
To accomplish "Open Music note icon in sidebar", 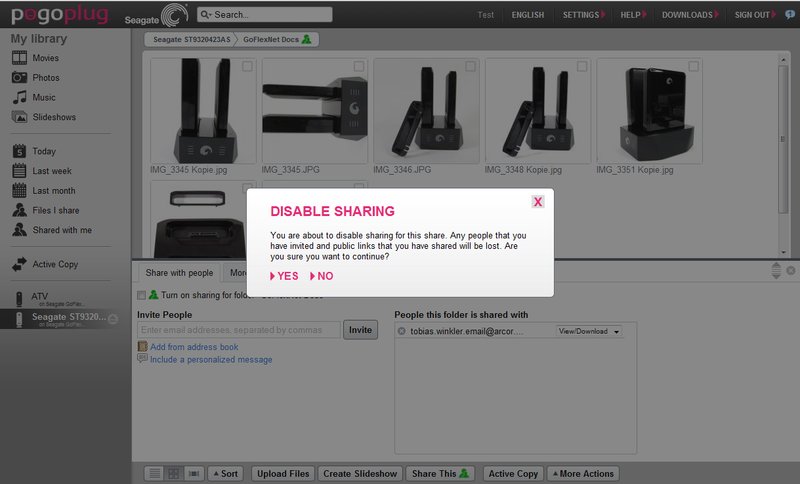I will coord(19,97).
